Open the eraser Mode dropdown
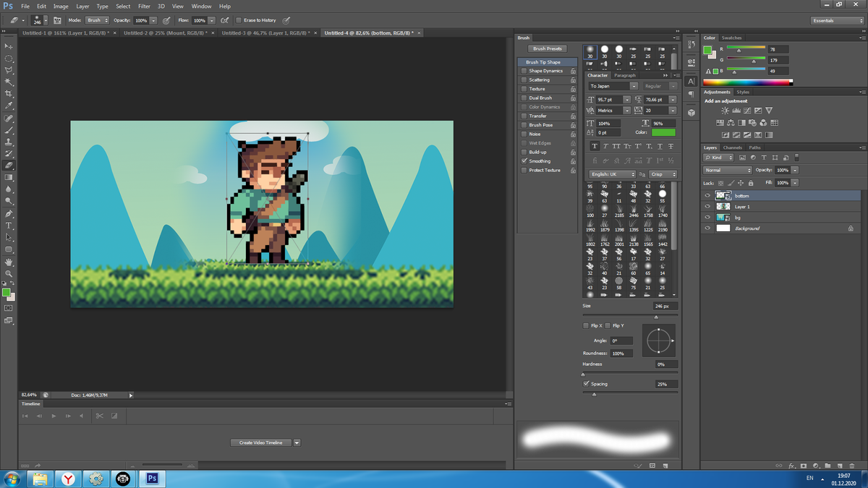 click(97, 20)
